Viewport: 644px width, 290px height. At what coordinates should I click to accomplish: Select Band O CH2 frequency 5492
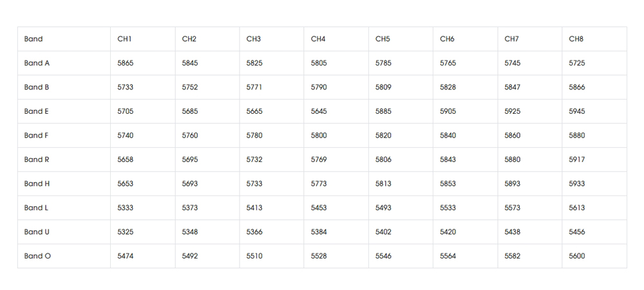(190, 256)
